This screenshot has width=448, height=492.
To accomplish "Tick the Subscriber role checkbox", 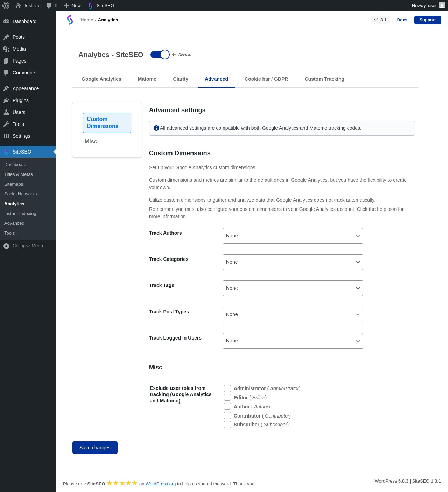I will click(227, 425).
